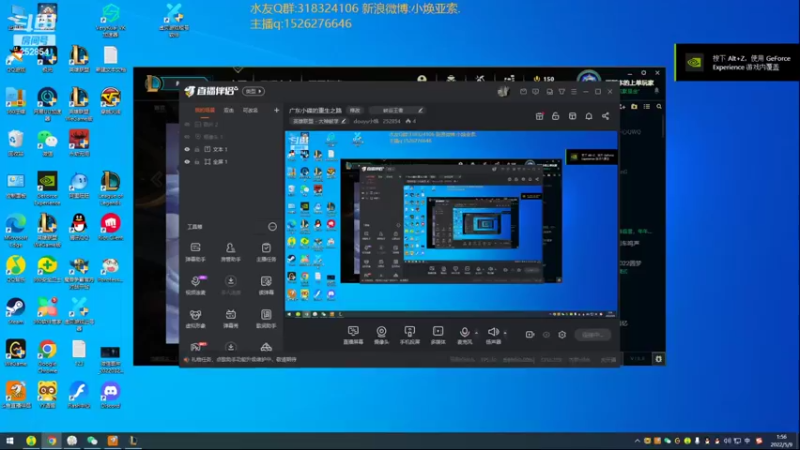Hide the 文本 1 layer
The height and width of the screenshot is (450, 800).
[x=187, y=149]
